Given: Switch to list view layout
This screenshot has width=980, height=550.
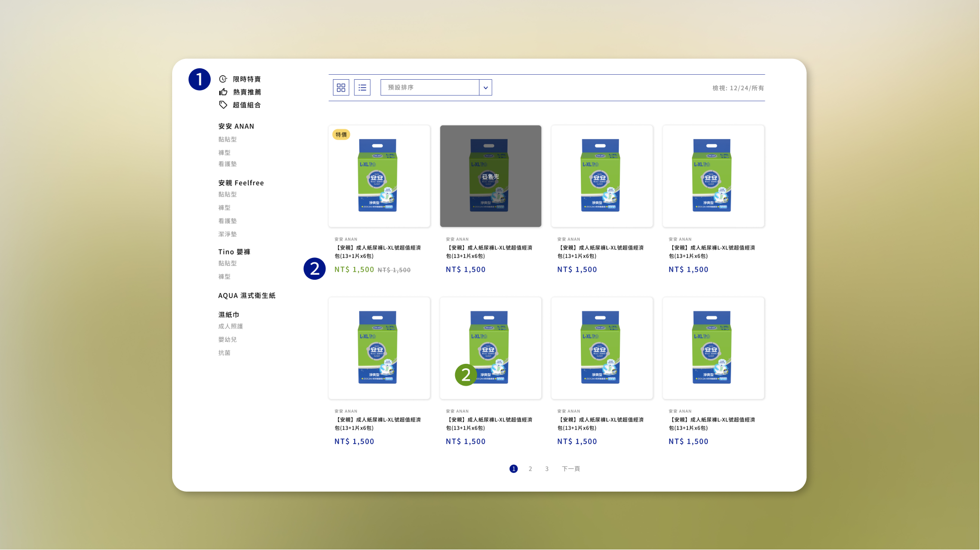Looking at the screenshot, I should click(362, 88).
